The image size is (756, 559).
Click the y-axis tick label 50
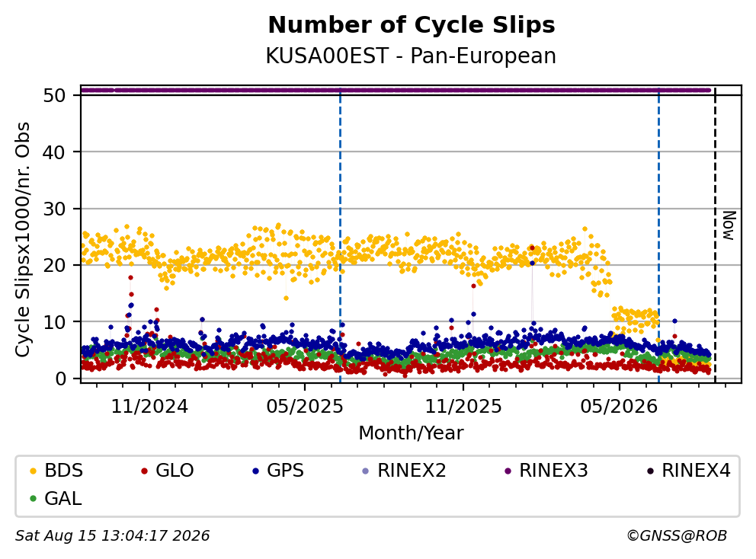point(54,95)
